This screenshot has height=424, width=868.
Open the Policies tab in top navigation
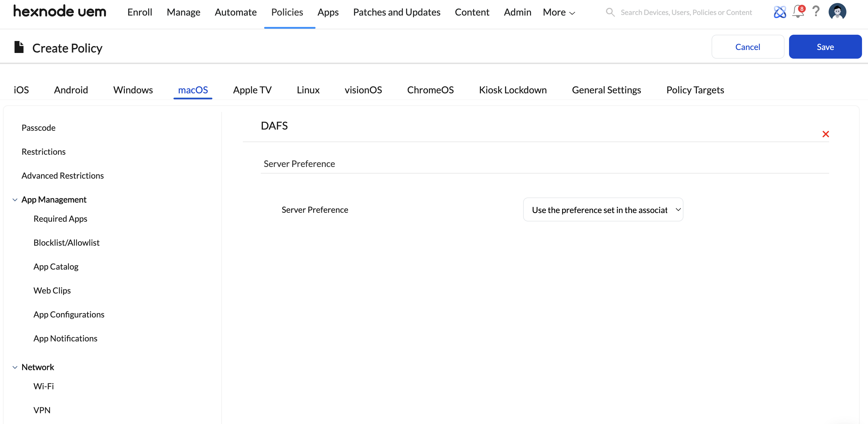(x=287, y=13)
